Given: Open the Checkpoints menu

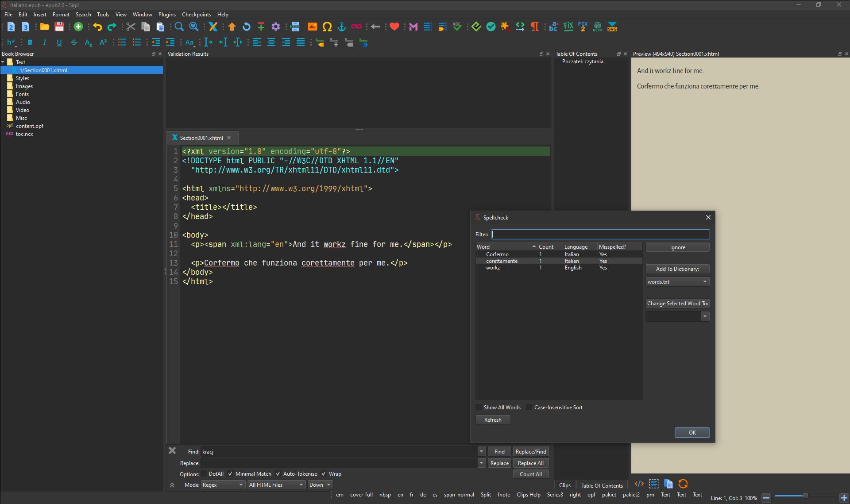Looking at the screenshot, I should 196,15.
